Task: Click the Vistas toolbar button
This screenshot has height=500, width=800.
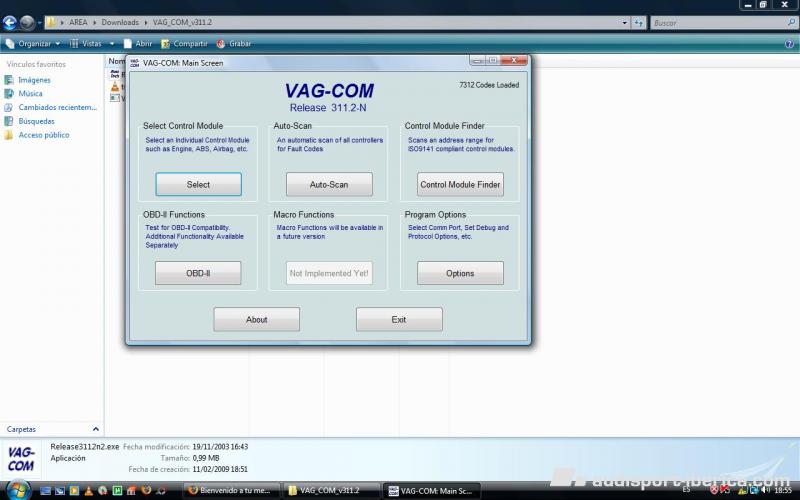Action: point(86,44)
